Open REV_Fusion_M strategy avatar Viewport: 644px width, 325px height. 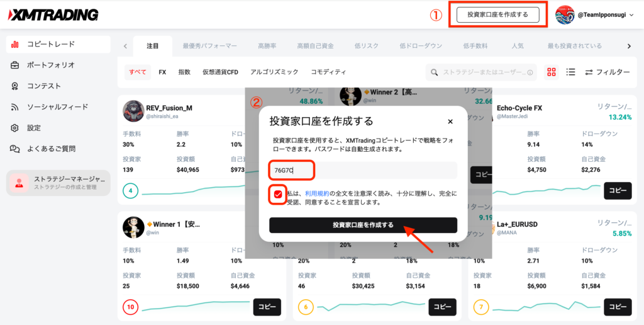click(x=133, y=111)
